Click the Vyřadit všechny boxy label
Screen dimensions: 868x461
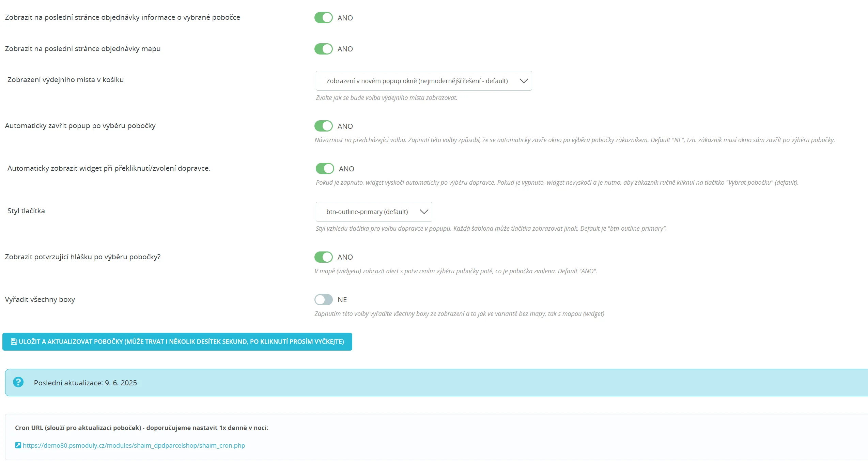point(40,299)
